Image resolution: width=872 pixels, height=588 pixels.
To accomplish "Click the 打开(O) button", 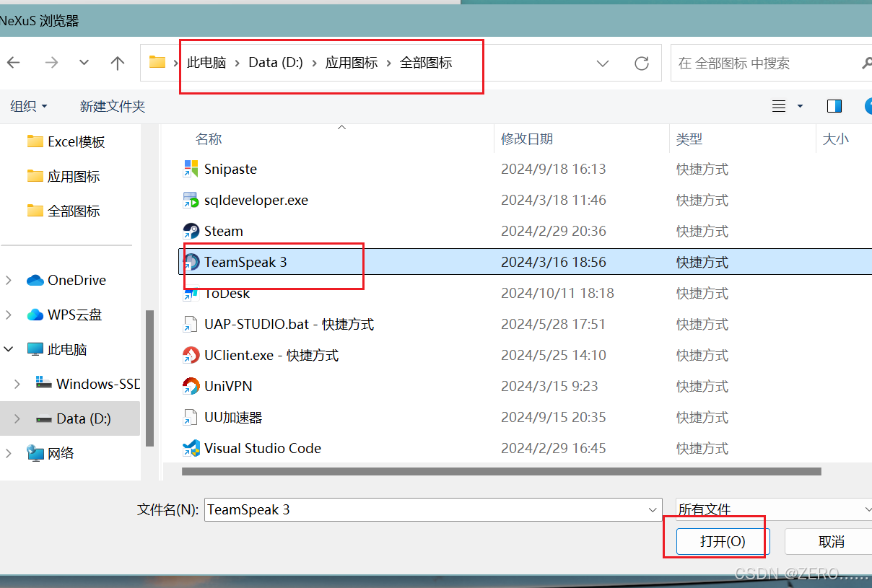I will tap(723, 541).
